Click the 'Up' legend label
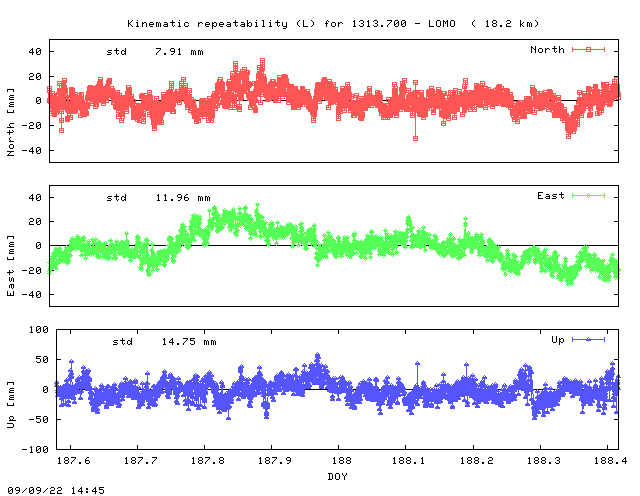This screenshot has width=640, height=496. [558, 340]
